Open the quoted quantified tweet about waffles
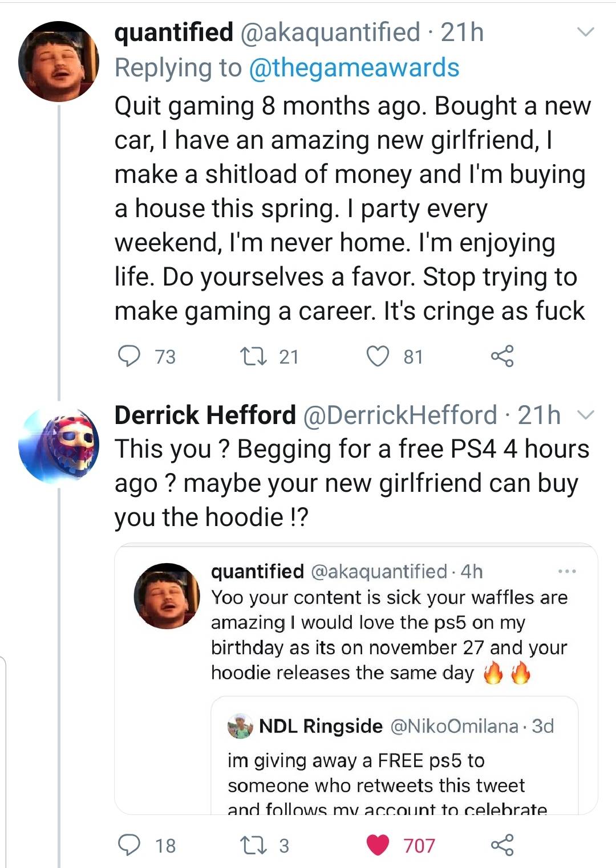Image resolution: width=616 pixels, height=868 pixels. (388, 635)
